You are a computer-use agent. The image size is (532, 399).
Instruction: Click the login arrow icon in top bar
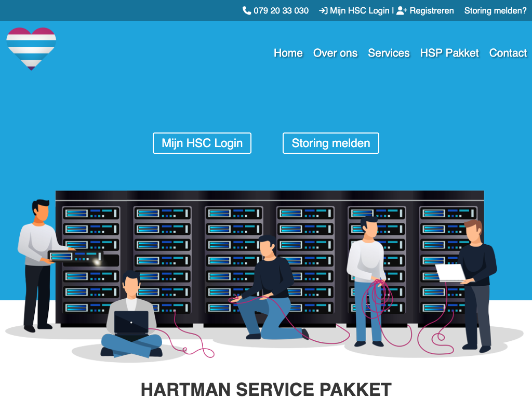click(323, 10)
